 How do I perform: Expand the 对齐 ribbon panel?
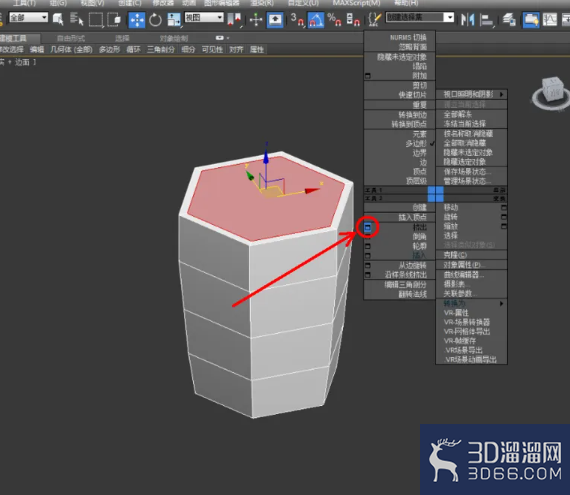[236, 49]
